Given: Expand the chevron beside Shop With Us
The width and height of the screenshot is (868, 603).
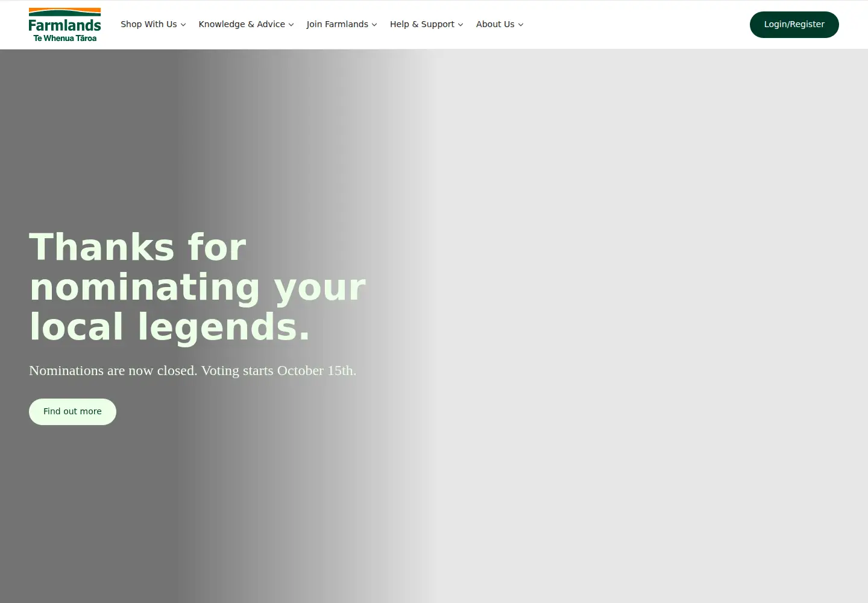Looking at the screenshot, I should pyautogui.click(x=183, y=25).
